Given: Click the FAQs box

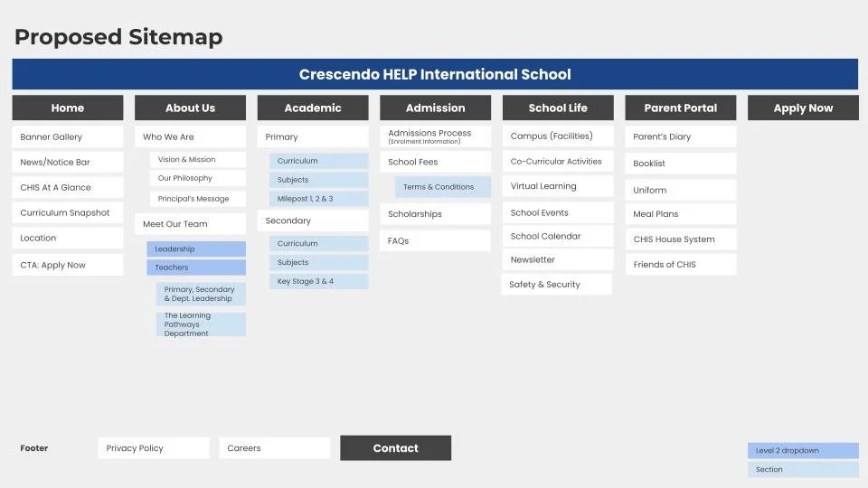Looking at the screenshot, I should (435, 241).
